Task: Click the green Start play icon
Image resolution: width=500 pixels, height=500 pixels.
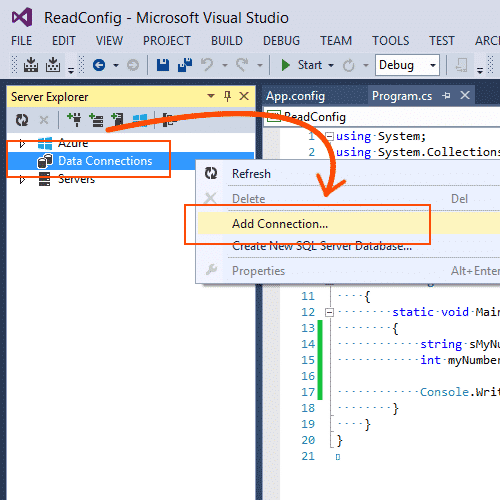Action: [285, 65]
